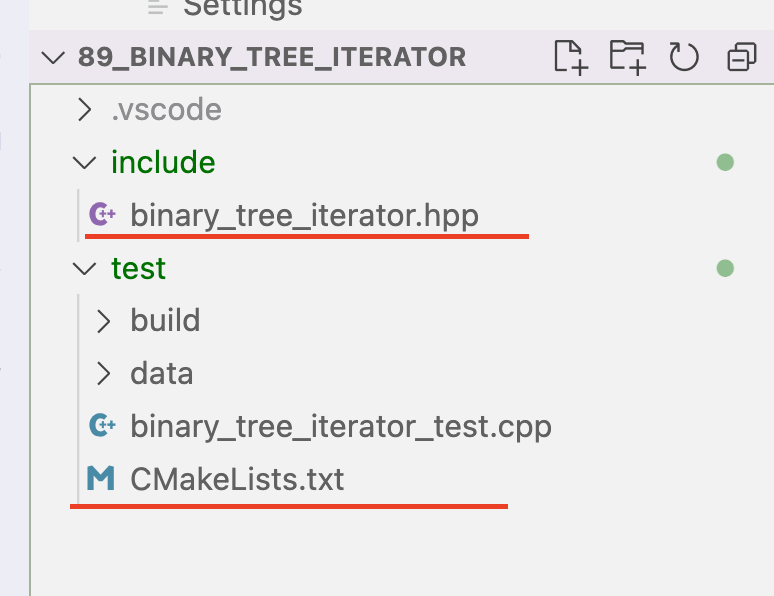Click the New Folder icon

tap(627, 57)
